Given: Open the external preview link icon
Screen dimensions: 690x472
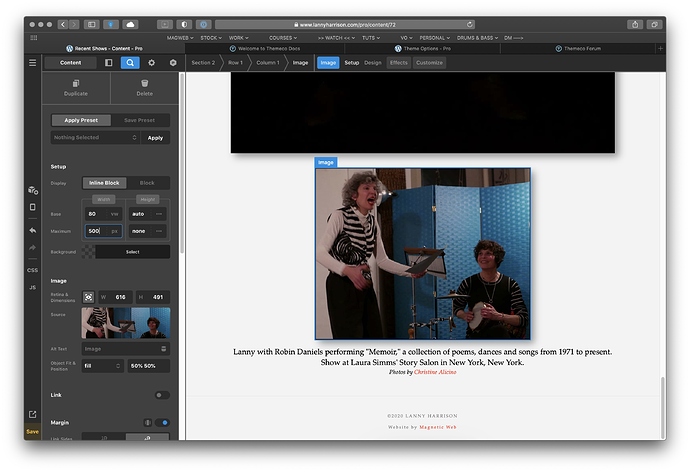Looking at the screenshot, I should [x=33, y=414].
